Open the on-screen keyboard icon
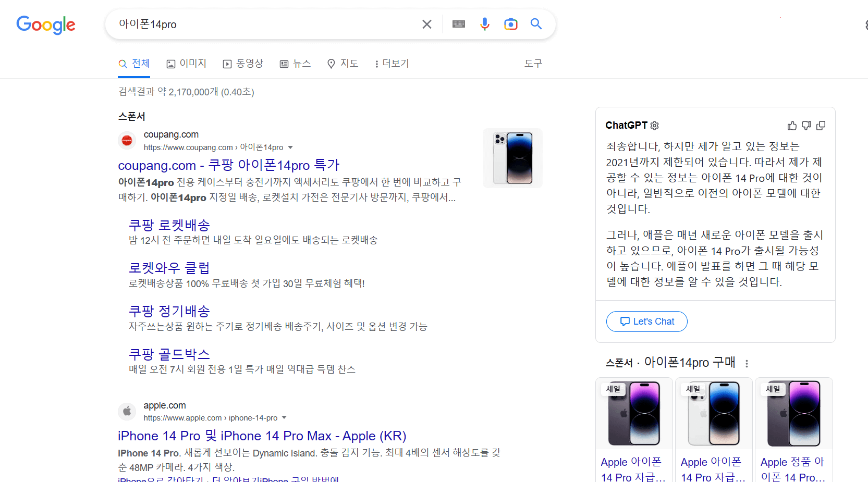This screenshot has width=868, height=482. (458, 23)
